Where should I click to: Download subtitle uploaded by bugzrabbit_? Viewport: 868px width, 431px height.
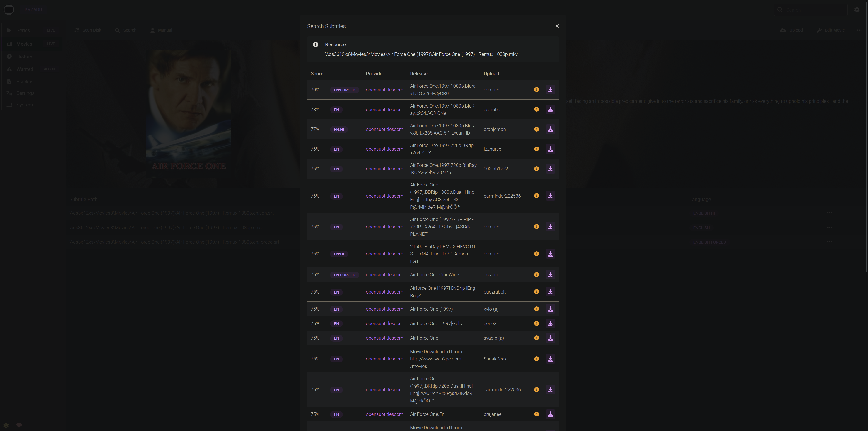550,292
